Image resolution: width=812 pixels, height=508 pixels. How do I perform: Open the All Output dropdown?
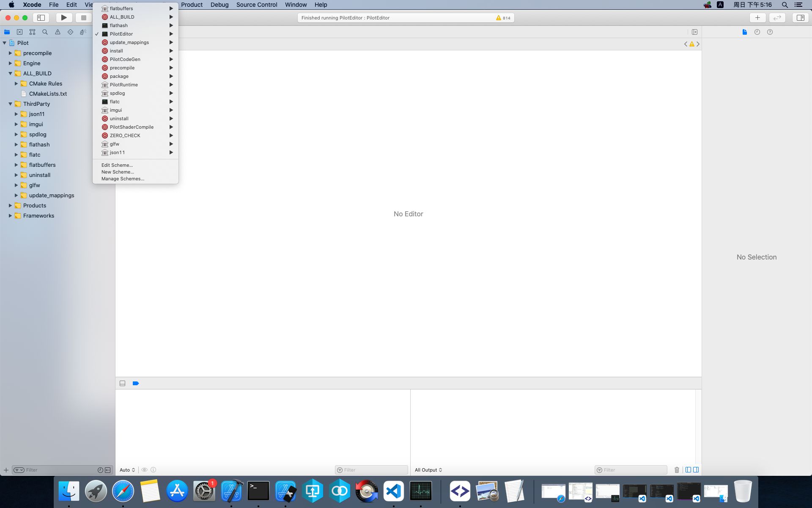[428, 470]
